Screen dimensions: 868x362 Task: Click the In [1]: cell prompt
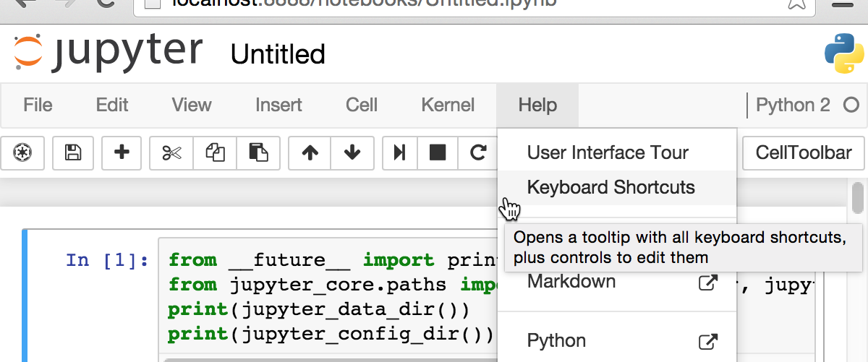point(107,259)
